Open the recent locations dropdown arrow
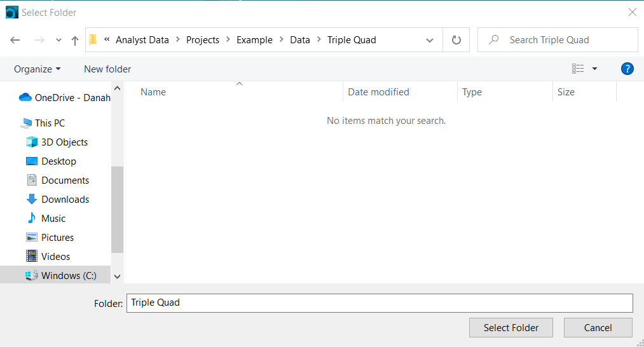 [x=58, y=40]
